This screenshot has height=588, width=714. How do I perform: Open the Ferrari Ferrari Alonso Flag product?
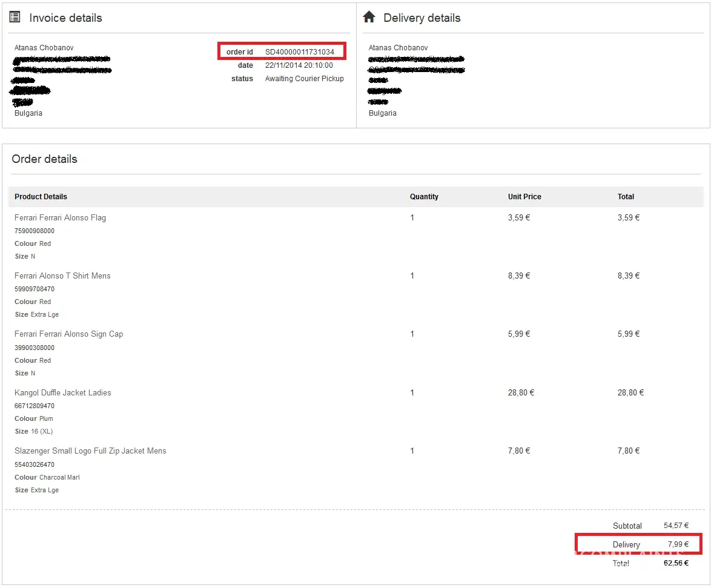(x=60, y=218)
